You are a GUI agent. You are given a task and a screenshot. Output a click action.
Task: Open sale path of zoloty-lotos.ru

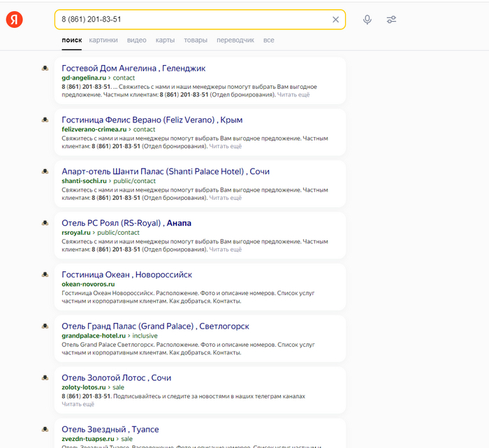click(118, 387)
